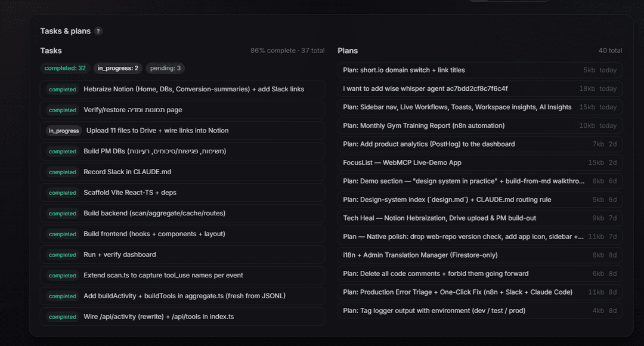
Task: Open Tech Heal — Notion Hebraization plan
Action: (479, 218)
